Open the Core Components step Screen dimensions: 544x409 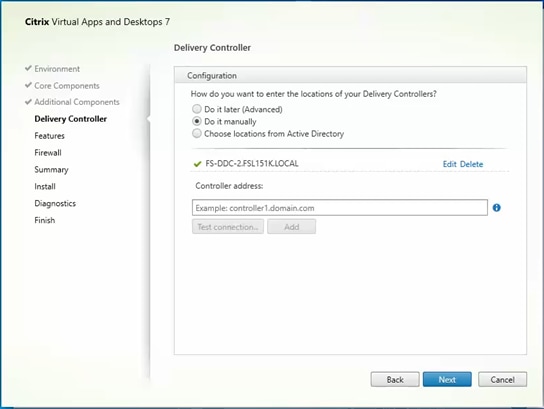(67, 86)
